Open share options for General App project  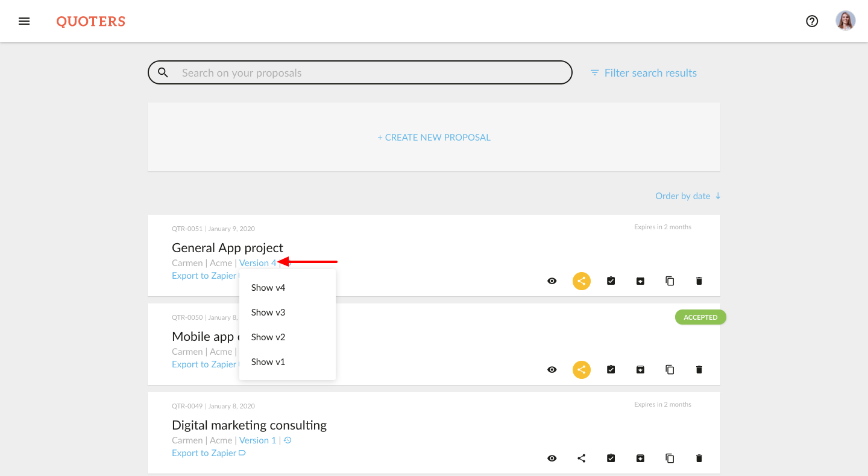pos(581,281)
